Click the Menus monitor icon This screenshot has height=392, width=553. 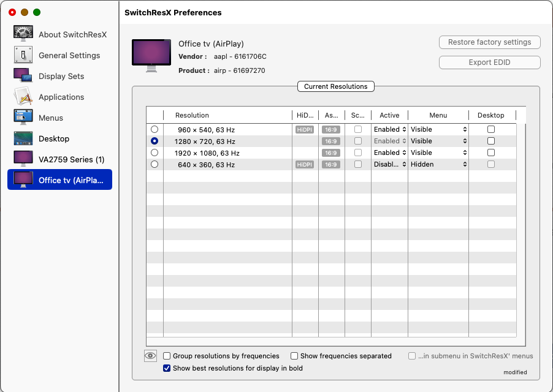click(23, 117)
